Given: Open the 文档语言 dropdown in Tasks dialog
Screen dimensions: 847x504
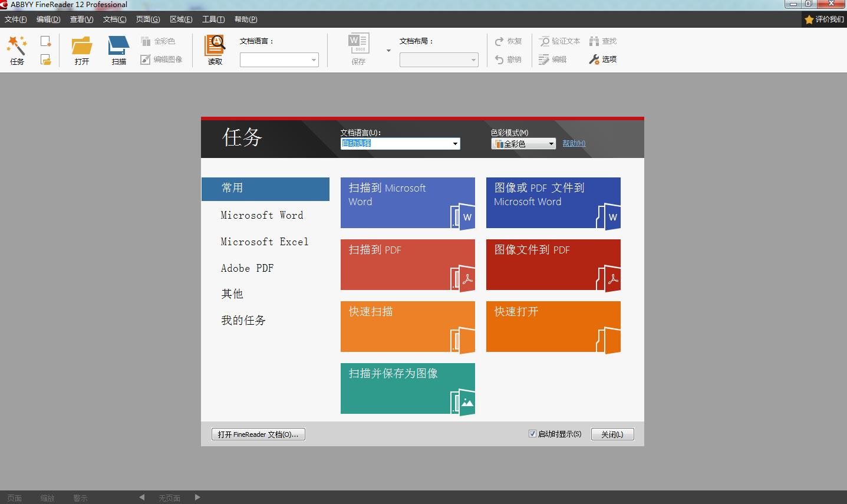Looking at the screenshot, I should click(x=454, y=143).
